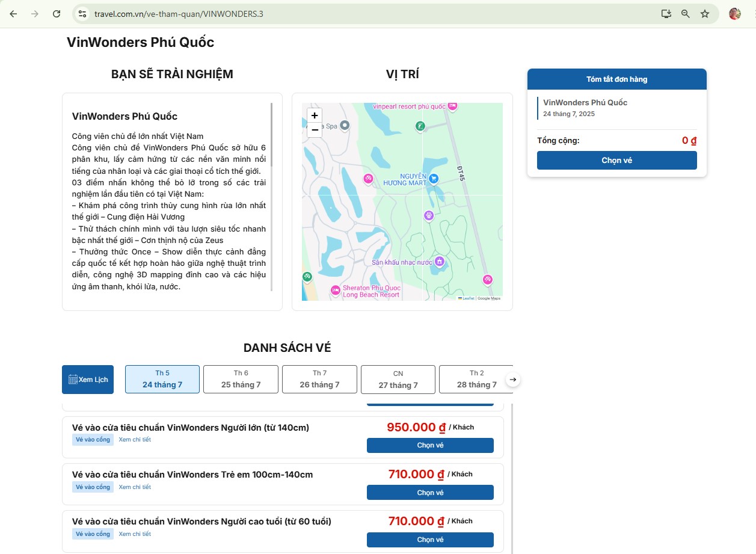
Task: Click the ticket list scrollbar
Action: 512,478
